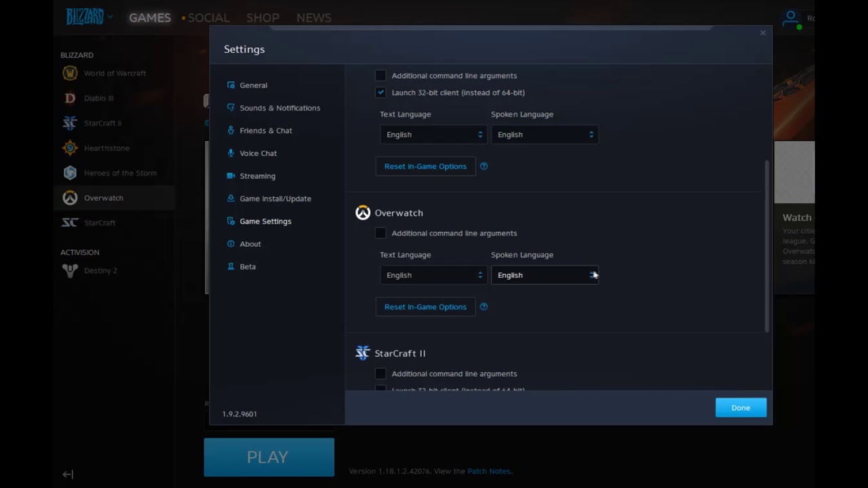868x488 pixels.
Task: Open upper Spoken Language dropdown
Action: (545, 134)
